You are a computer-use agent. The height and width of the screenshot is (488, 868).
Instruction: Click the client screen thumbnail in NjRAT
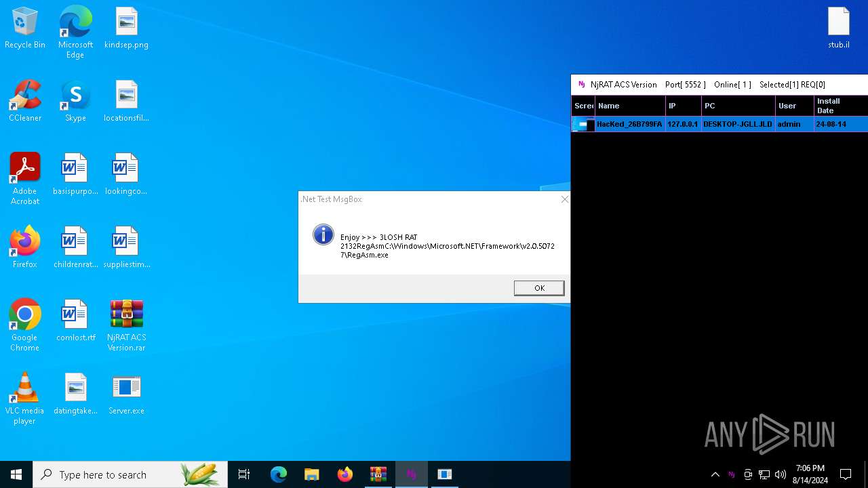(x=583, y=125)
